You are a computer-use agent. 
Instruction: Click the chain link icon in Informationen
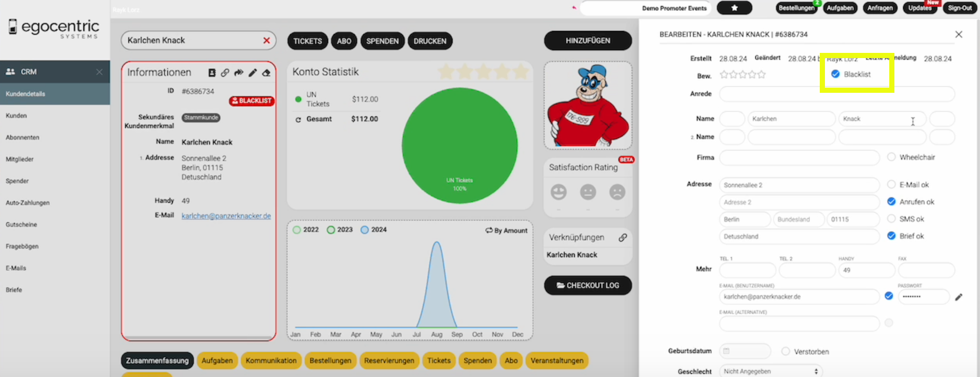click(x=225, y=73)
